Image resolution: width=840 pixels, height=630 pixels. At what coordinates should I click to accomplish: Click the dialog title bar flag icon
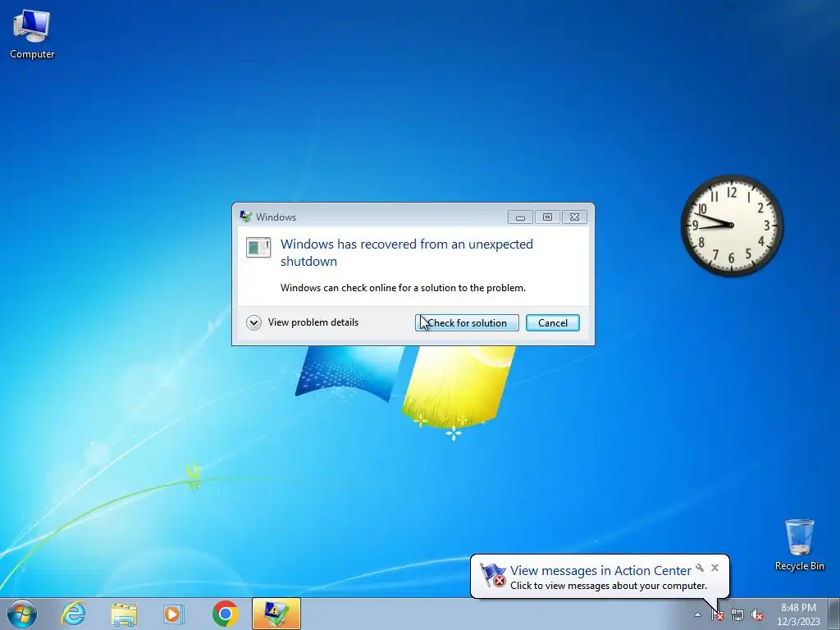click(246, 217)
